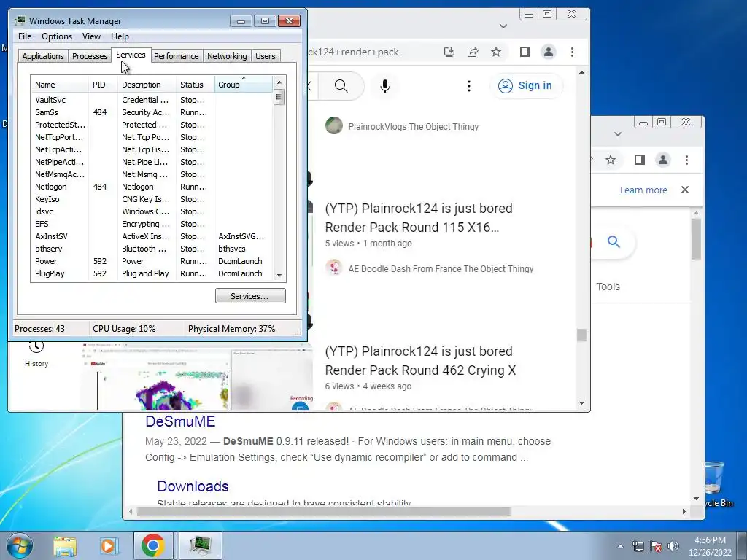
Task: Dismiss the infobar with the X icon
Action: coord(685,190)
